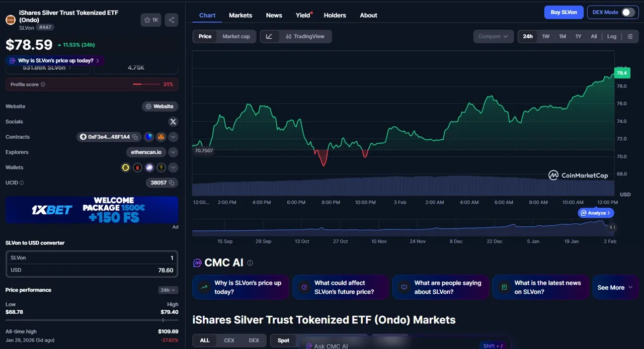
Task: Click the share icon beside the watchlist star
Action: 172,20
